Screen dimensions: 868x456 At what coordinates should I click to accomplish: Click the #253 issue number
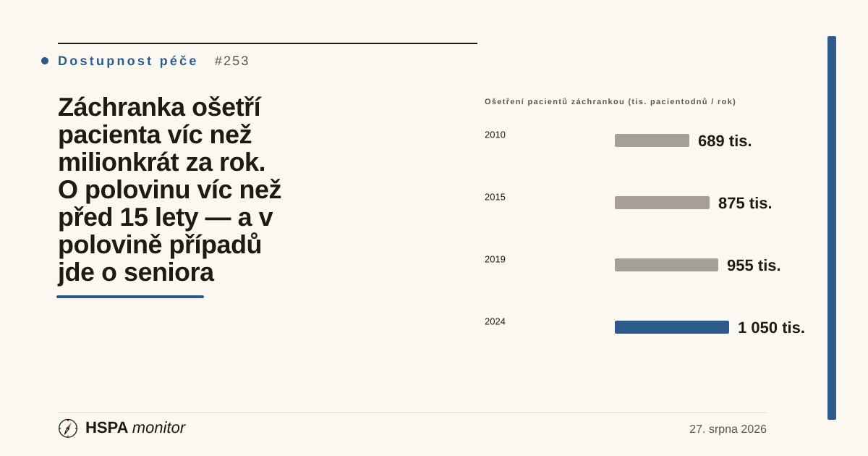coord(231,61)
